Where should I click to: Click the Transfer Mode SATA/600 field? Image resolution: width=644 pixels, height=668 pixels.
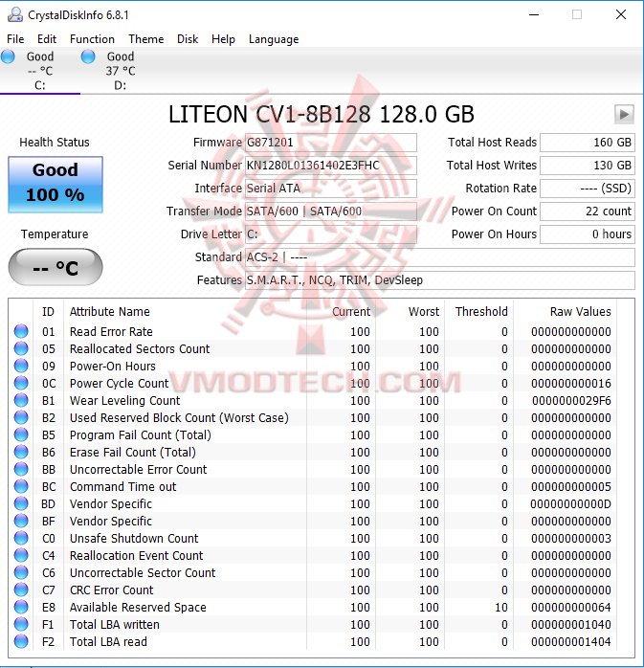coord(331,212)
